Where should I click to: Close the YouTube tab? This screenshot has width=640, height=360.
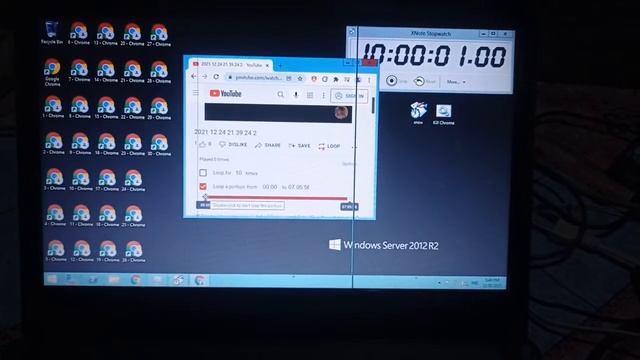pyautogui.click(x=268, y=65)
